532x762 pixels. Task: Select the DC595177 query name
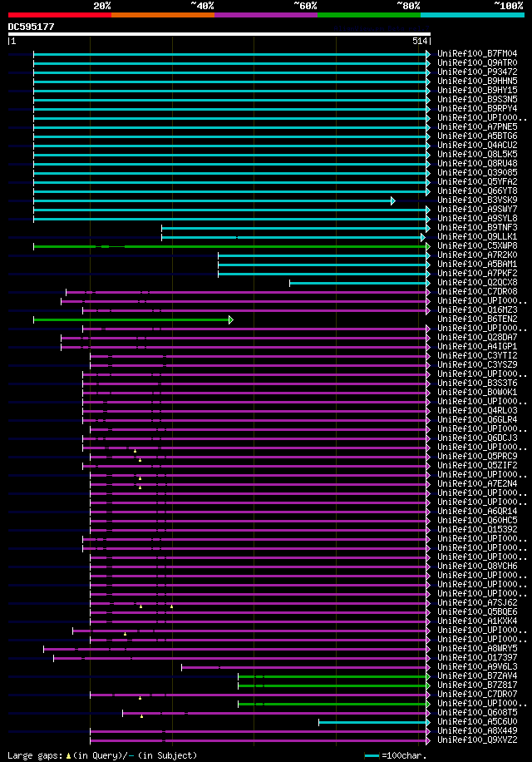tap(31, 27)
